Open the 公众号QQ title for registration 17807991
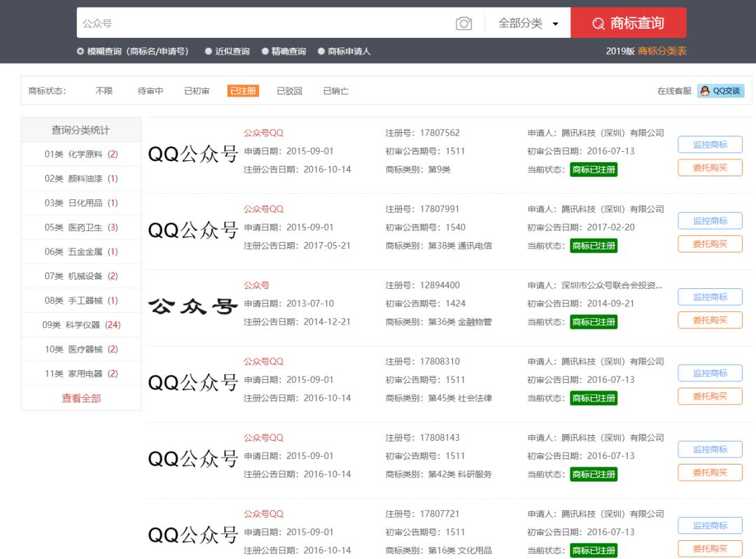Viewport: 756px width, 559px height. point(263,209)
